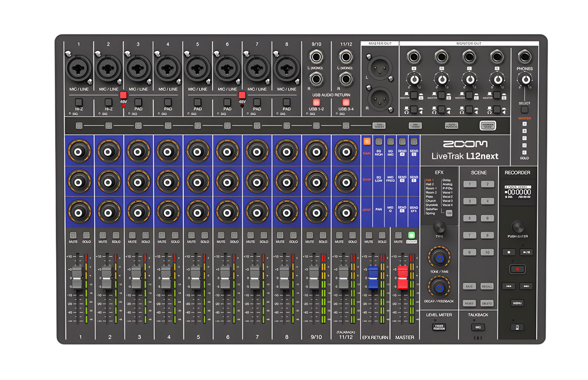Toggle 48V phantom power for channels 1-4
This screenshot has width=588, height=380.
click(x=123, y=95)
